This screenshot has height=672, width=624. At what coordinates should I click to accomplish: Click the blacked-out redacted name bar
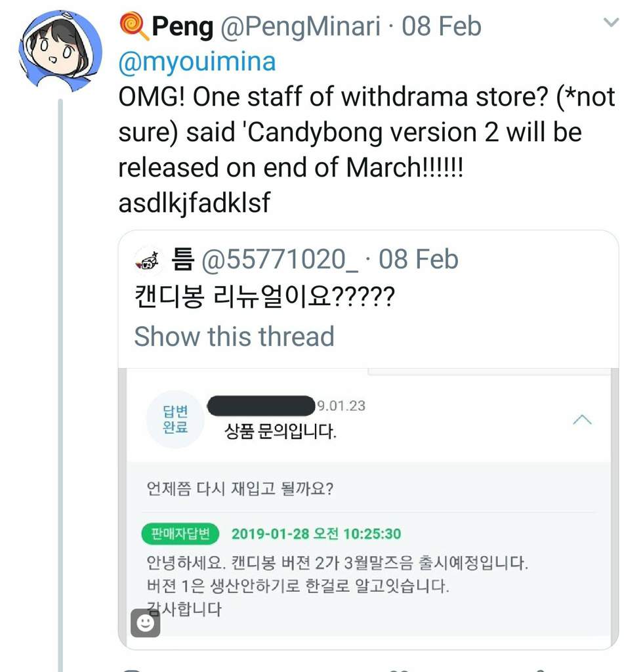[x=261, y=406]
